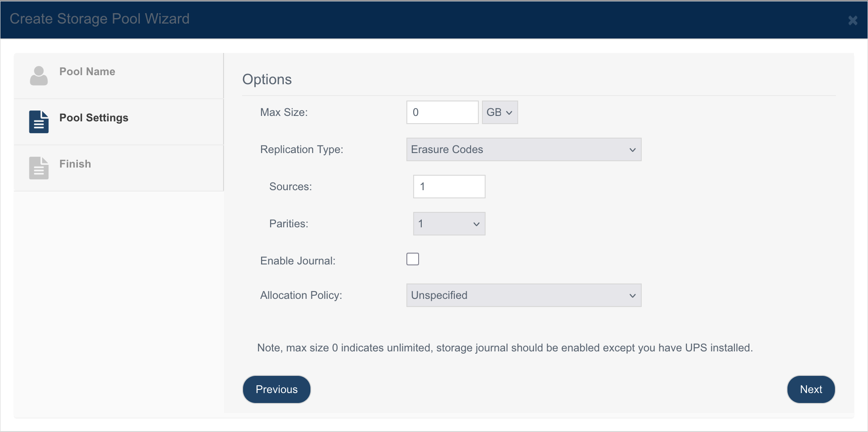Open the Parities dropdown

click(x=449, y=224)
